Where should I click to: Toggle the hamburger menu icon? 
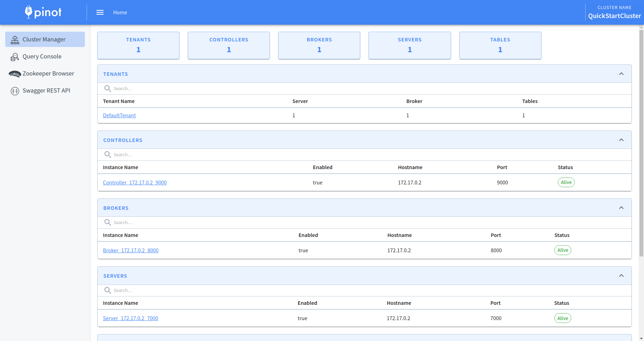click(100, 13)
